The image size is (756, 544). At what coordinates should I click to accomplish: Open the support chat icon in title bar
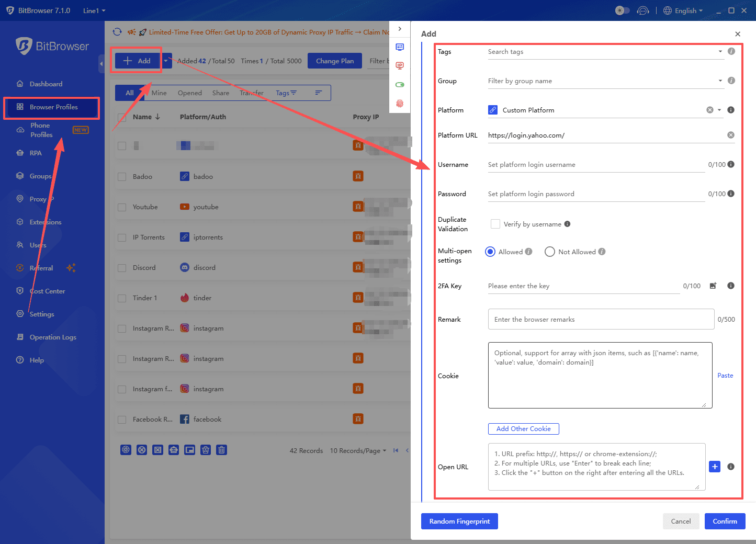click(x=643, y=10)
